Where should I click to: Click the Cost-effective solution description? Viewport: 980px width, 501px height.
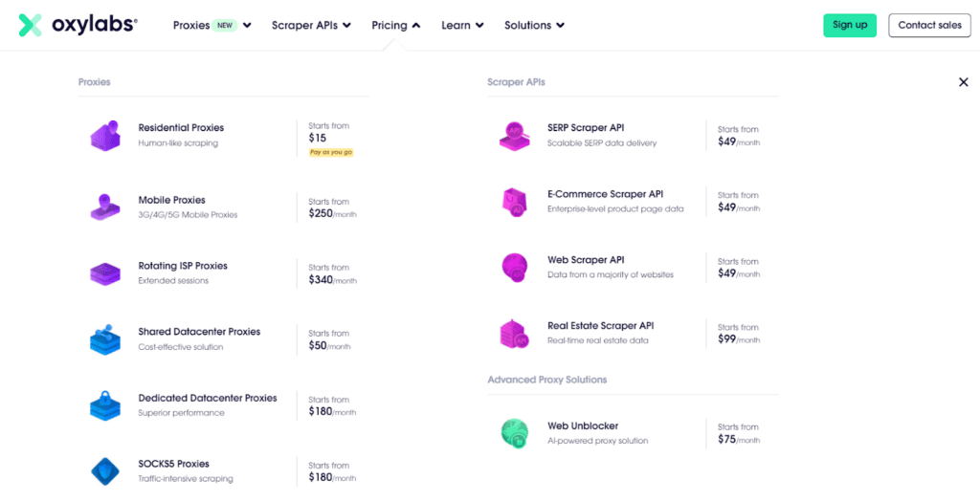point(181,347)
